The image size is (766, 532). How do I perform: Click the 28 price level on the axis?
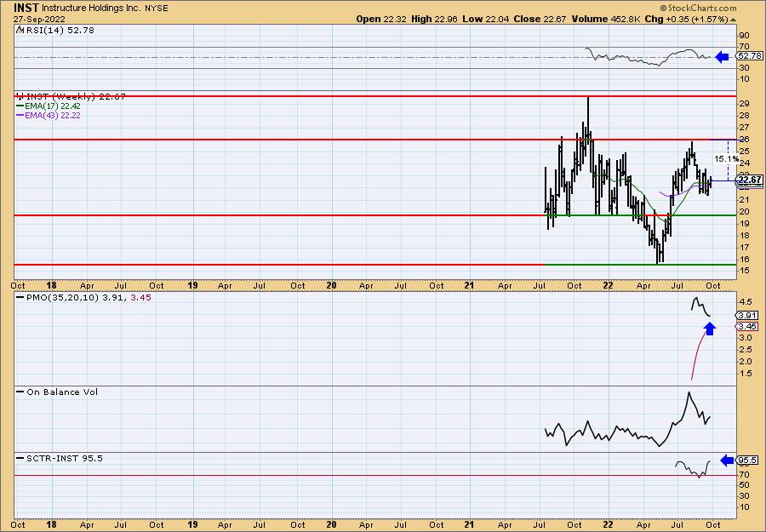[x=744, y=115]
